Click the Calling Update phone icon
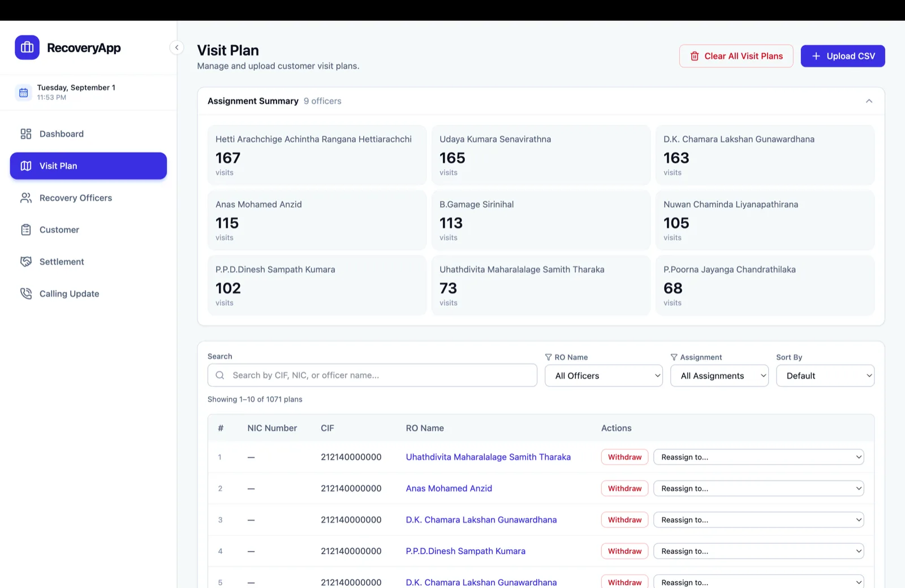Viewport: 905px width, 588px height. [26, 293]
